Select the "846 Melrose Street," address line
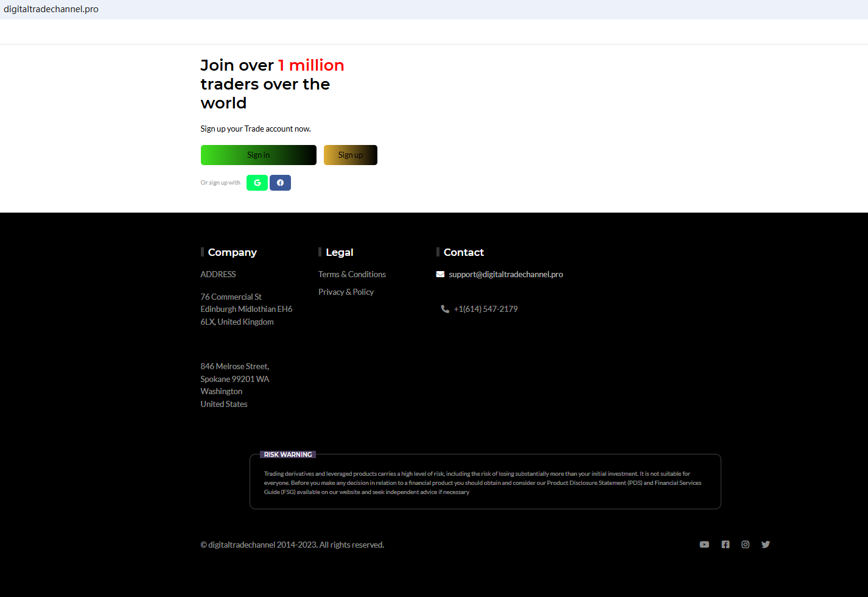The image size is (868, 597). [x=235, y=366]
